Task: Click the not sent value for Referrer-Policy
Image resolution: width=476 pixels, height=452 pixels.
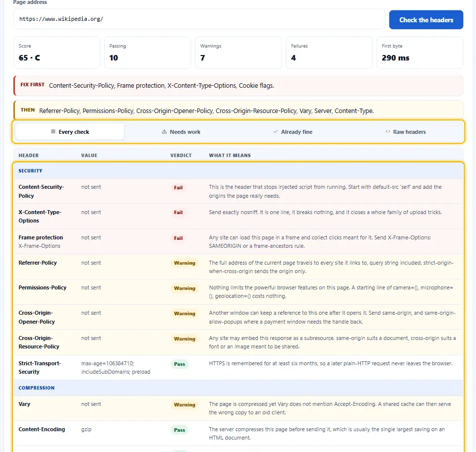Action: pyautogui.click(x=91, y=263)
